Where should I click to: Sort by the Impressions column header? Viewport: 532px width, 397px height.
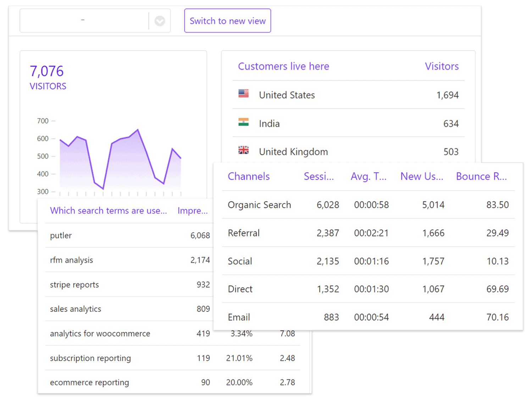192,211
